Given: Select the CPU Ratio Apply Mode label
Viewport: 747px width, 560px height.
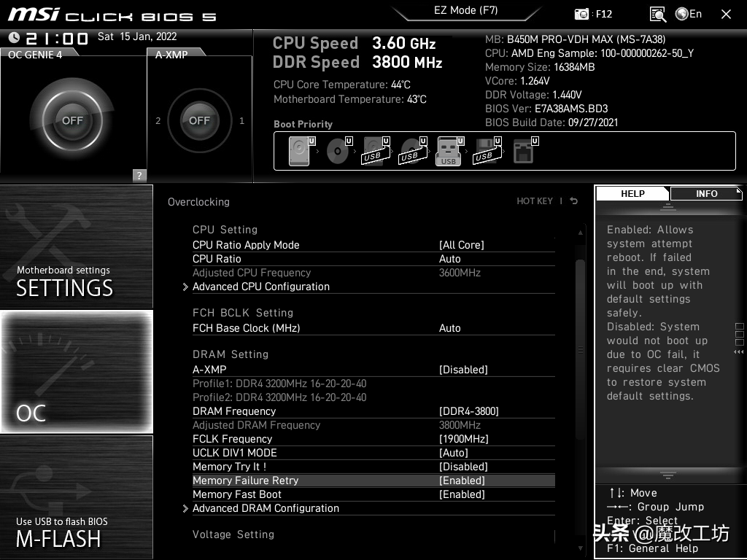Looking at the screenshot, I should (x=246, y=245).
